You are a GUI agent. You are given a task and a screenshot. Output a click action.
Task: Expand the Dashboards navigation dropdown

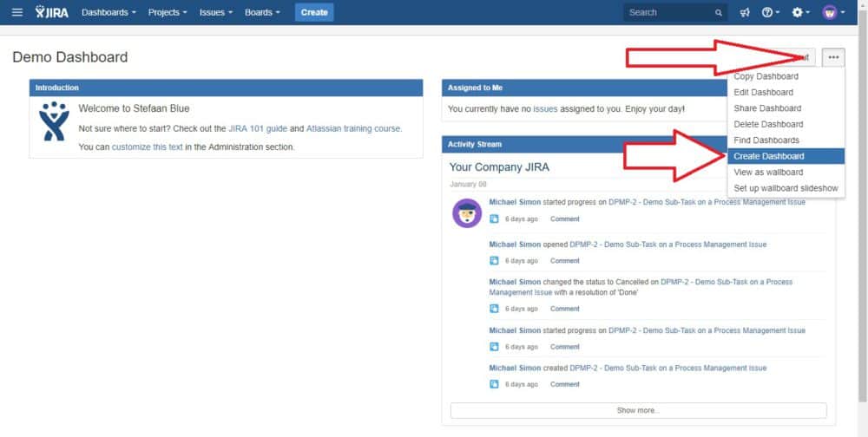click(x=108, y=12)
